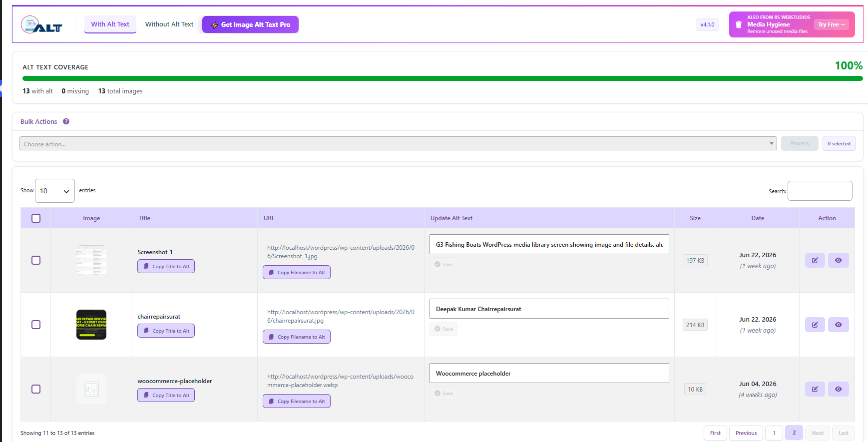The width and height of the screenshot is (868, 442).
Task: View chairrepairsurat image with eye icon
Action: [x=838, y=325]
